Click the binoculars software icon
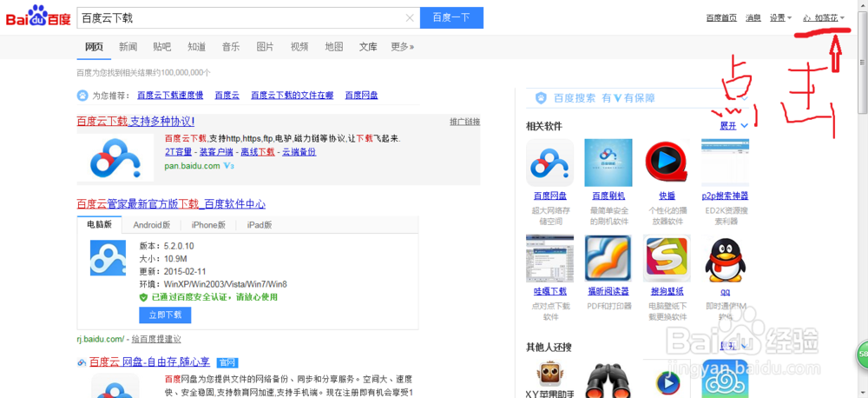The image size is (868, 398). pos(608,381)
